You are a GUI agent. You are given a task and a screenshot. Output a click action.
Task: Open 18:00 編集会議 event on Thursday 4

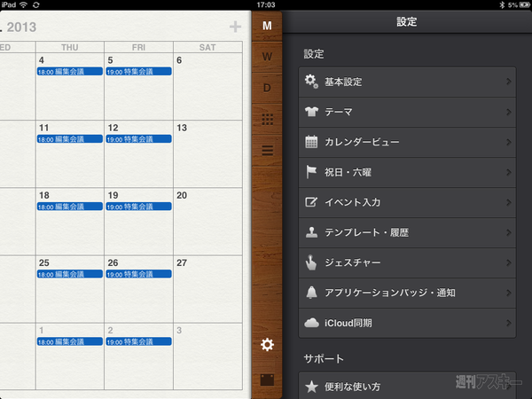(69, 72)
